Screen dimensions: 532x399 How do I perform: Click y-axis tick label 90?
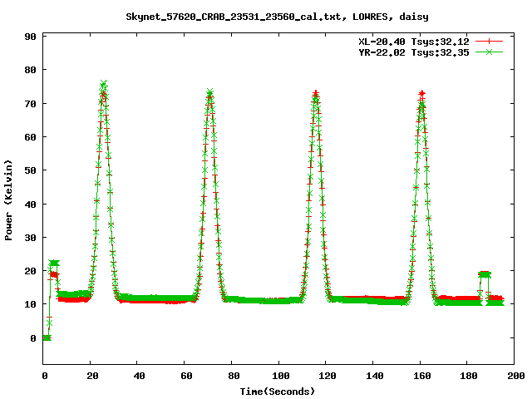(x=30, y=37)
